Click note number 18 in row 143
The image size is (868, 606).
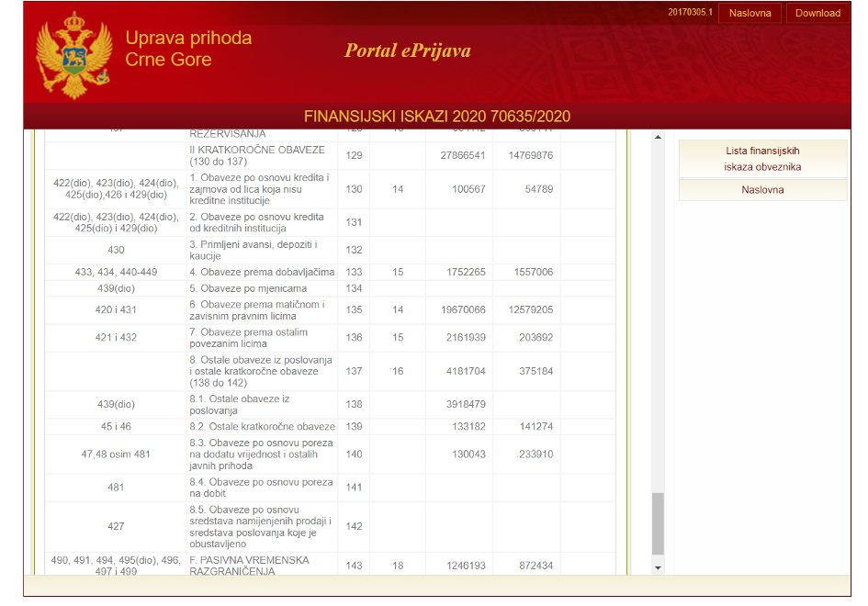click(x=398, y=566)
